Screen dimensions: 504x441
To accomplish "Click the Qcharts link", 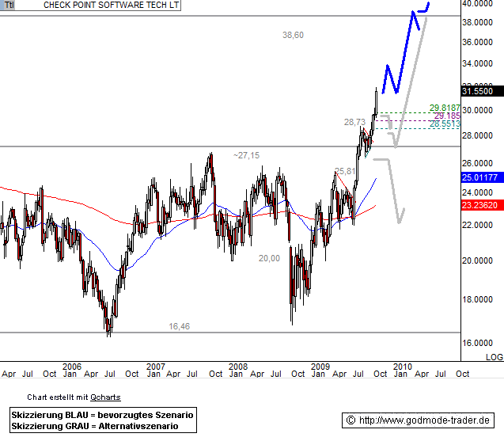I will click(105, 397).
